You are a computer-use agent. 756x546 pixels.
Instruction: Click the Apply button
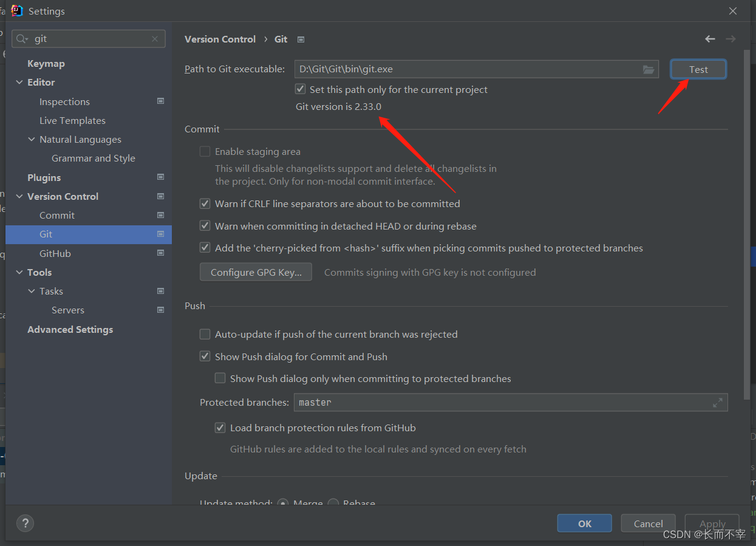pos(712,524)
